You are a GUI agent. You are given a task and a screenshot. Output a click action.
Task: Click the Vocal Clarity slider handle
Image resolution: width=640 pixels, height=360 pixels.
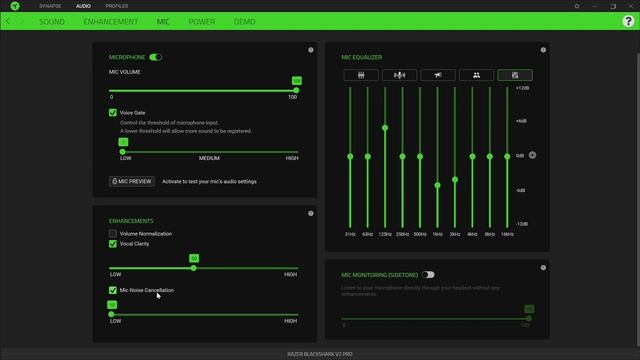(x=193, y=268)
